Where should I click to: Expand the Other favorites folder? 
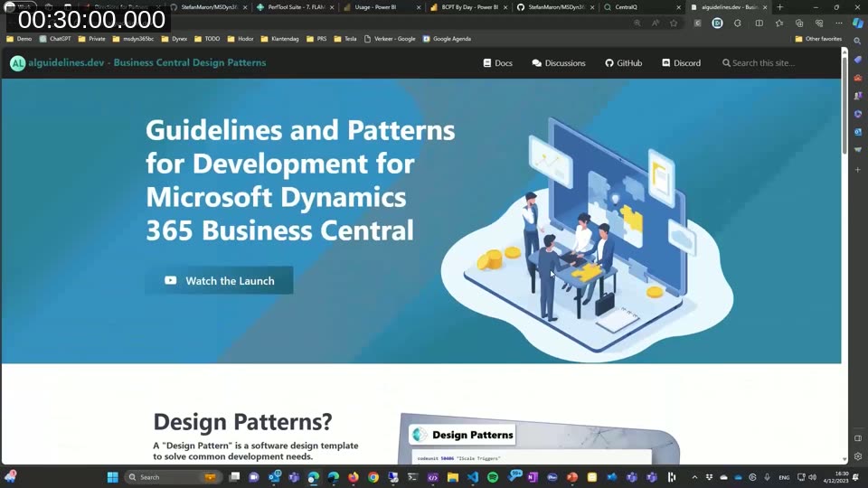tap(818, 39)
